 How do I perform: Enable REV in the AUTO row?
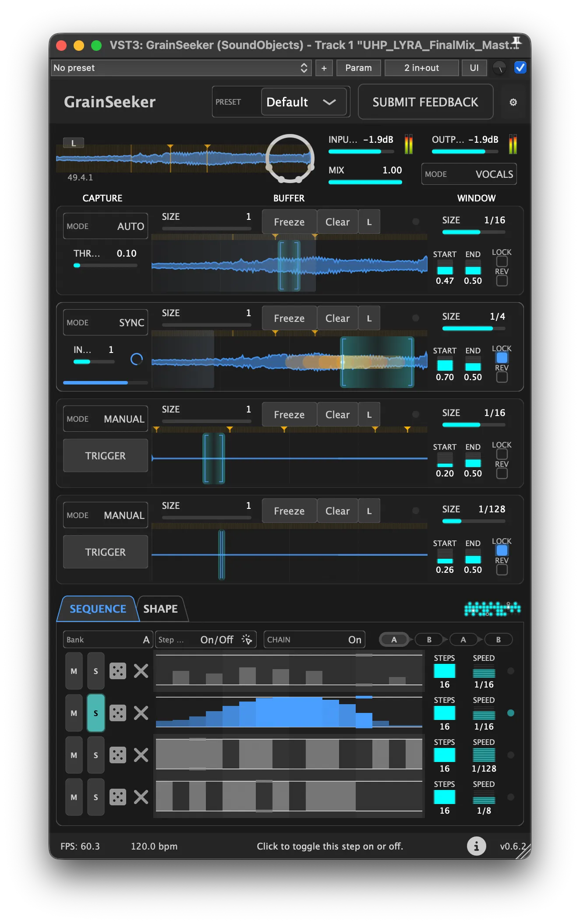[502, 281]
